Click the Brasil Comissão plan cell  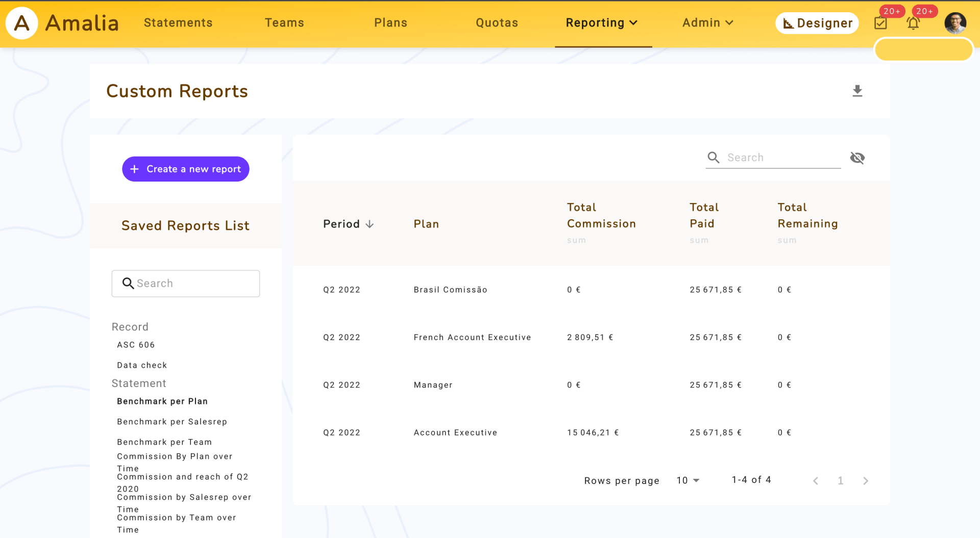(450, 290)
